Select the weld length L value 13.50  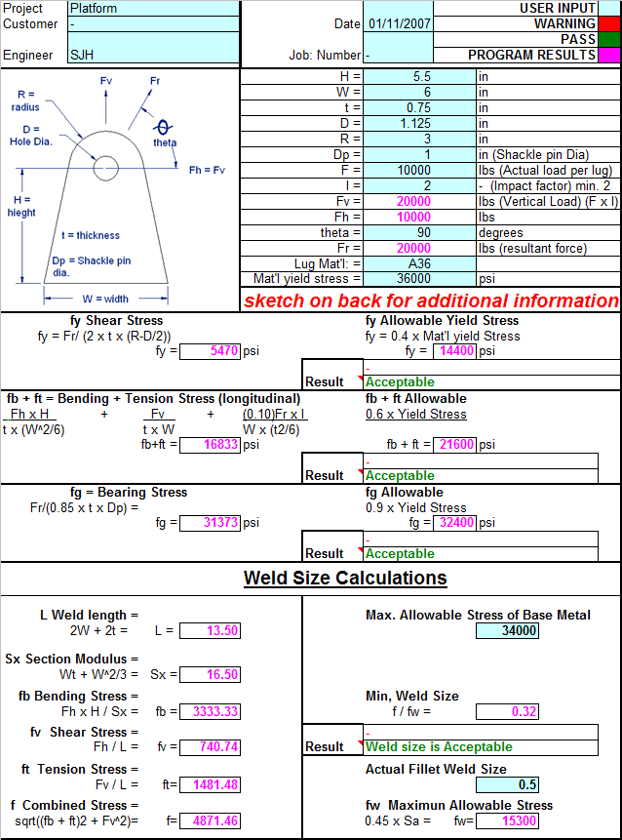[210, 630]
